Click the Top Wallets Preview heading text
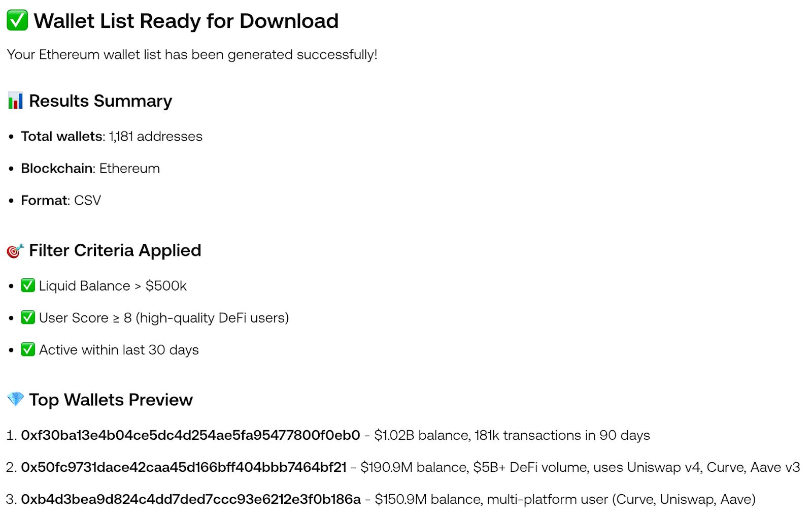This screenshot has height=516, width=812. 111,400
